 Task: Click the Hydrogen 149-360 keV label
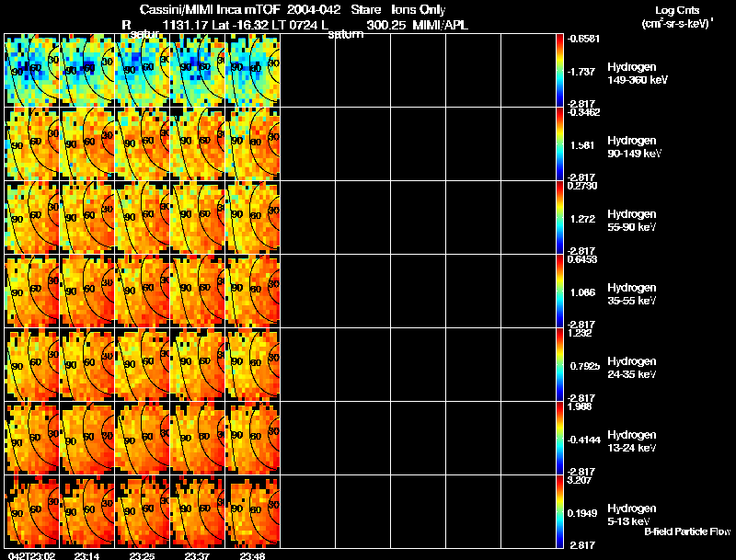point(638,74)
